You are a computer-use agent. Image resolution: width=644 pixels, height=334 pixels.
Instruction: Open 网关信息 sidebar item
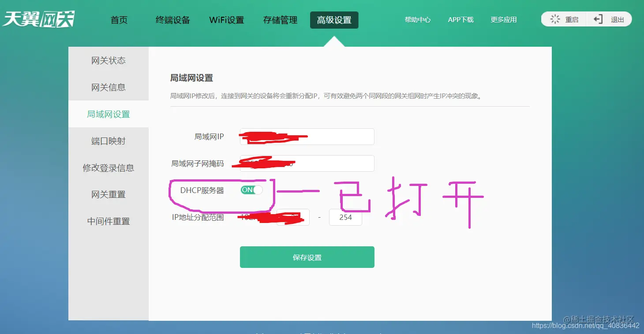coord(109,87)
